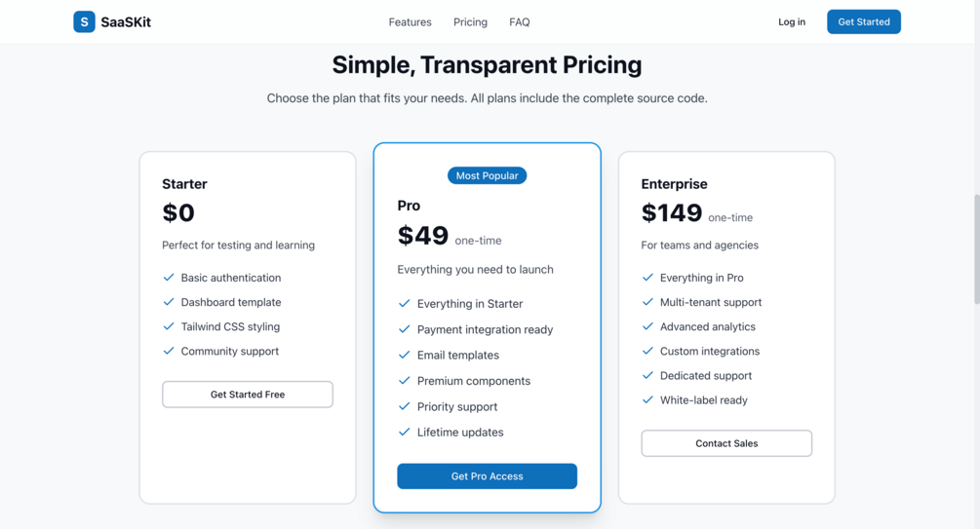Click the checkmark beside Email templates
The image size is (980, 529).
click(405, 355)
